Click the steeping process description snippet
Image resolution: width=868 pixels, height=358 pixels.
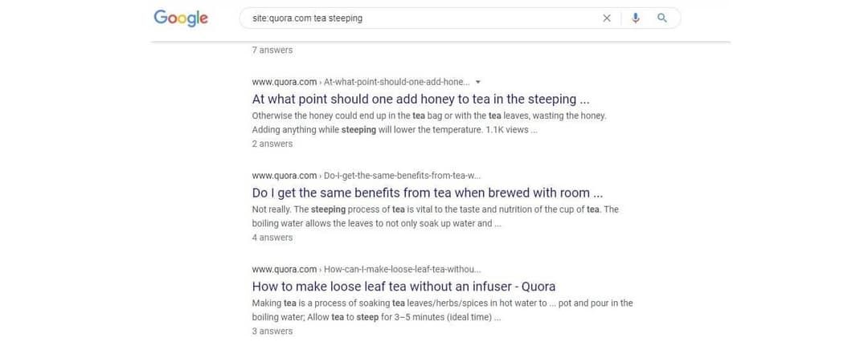[x=435, y=217]
